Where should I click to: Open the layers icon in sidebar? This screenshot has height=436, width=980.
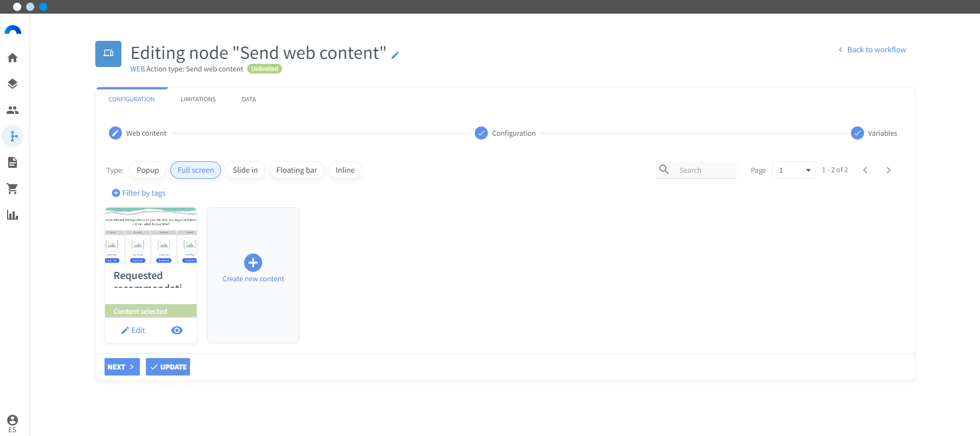(x=13, y=84)
